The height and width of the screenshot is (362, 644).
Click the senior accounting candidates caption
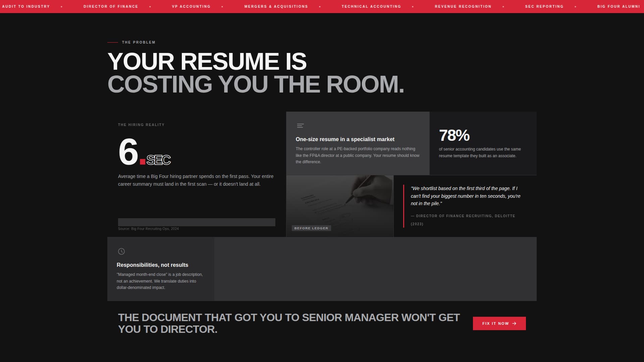(480, 153)
